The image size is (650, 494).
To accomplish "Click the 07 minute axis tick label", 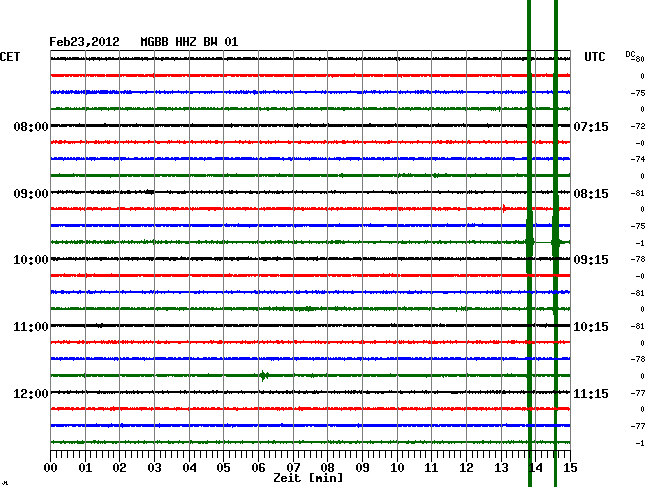I will point(293,468).
